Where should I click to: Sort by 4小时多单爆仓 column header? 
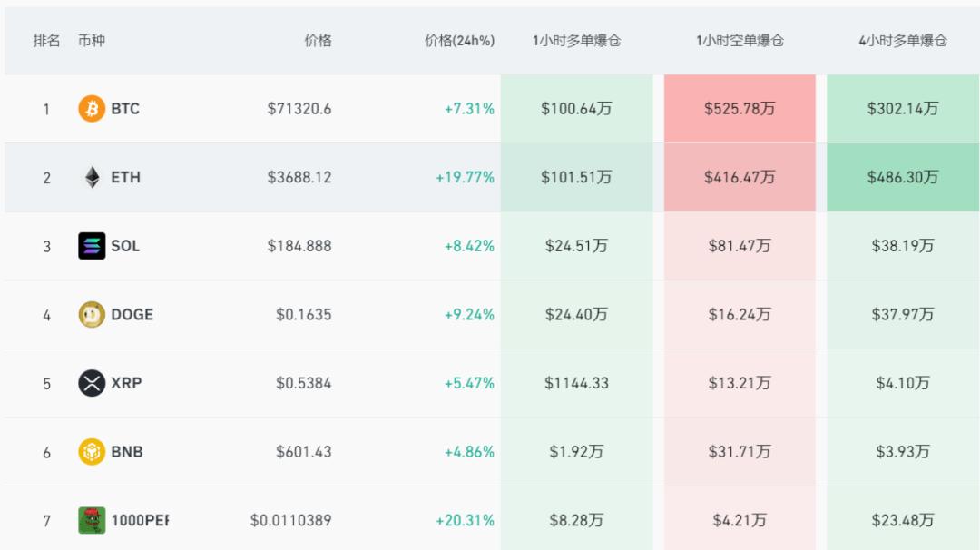pyautogui.click(x=902, y=41)
